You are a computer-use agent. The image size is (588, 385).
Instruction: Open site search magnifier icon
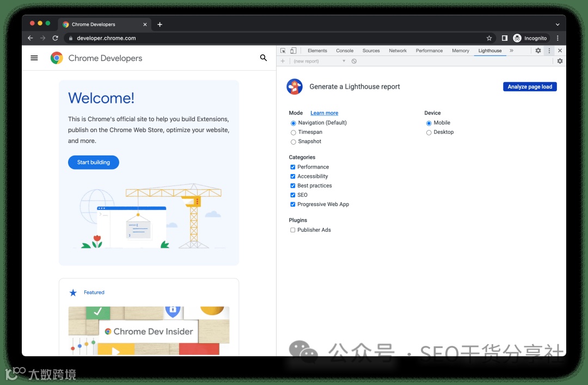[264, 58]
